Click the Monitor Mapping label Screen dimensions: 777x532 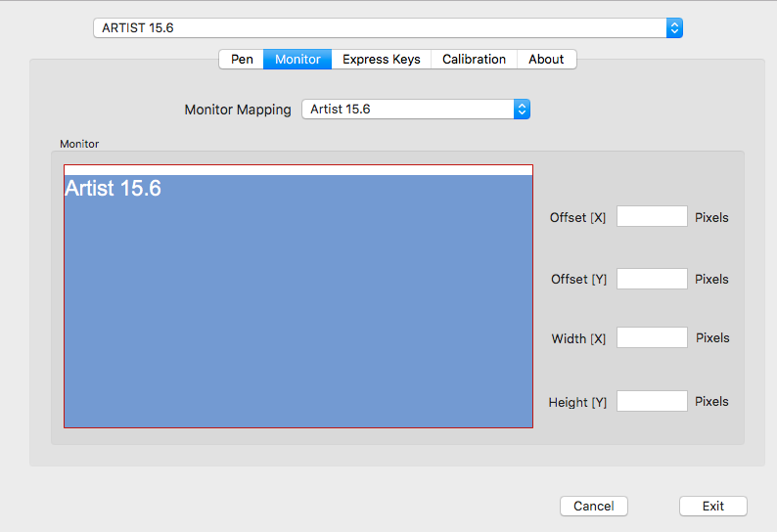coord(238,110)
